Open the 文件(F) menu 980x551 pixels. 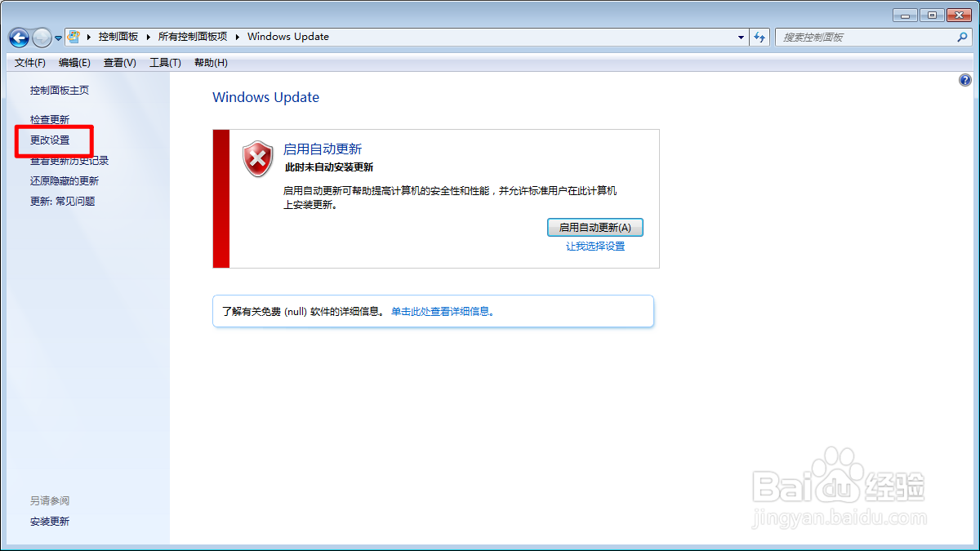30,63
